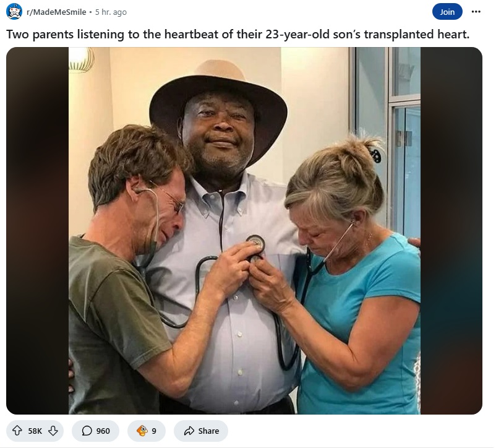The width and height of the screenshot is (496, 448).
Task: Visit the r/MadeMeSmile subreddit link
Action: pyautogui.click(x=56, y=12)
